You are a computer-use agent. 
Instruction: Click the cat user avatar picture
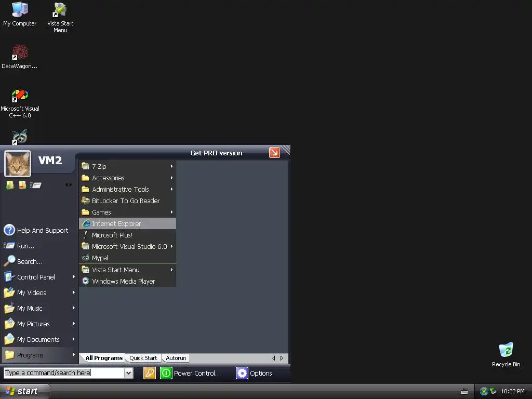18,164
